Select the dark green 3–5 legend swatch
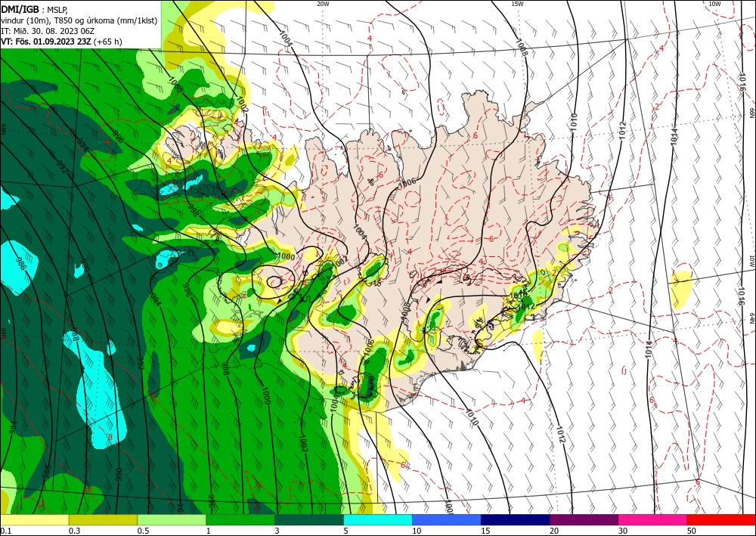 coord(309,519)
